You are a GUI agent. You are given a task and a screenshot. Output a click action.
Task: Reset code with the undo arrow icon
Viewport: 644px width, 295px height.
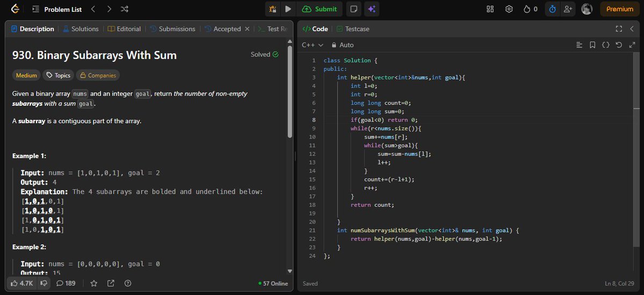pyautogui.click(x=619, y=45)
